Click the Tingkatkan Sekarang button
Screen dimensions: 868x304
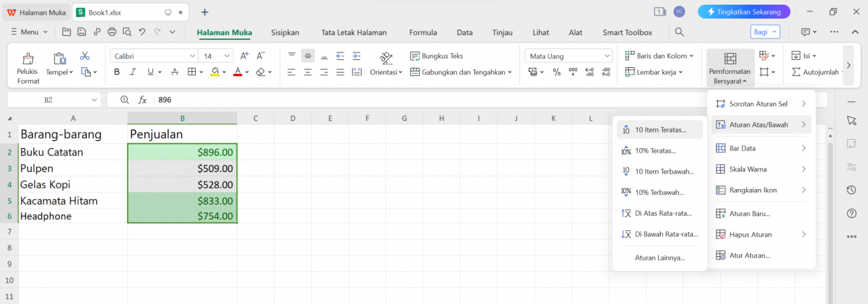coord(744,11)
